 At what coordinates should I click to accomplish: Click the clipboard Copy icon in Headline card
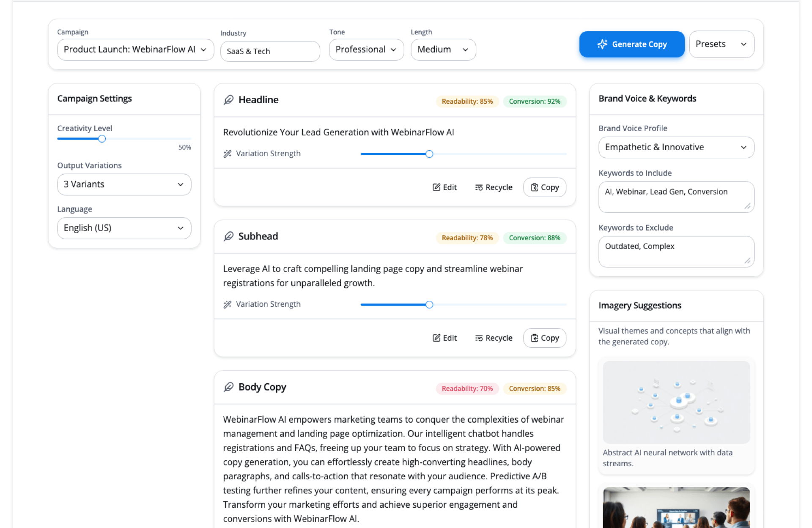535,187
